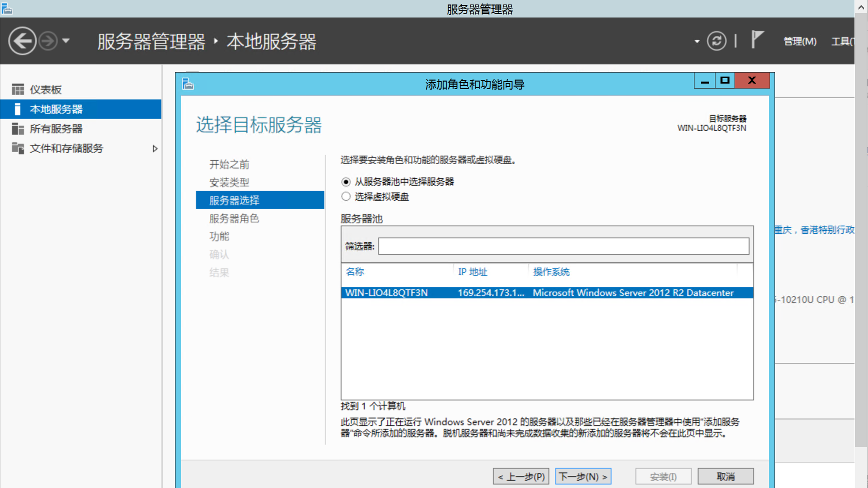
Task: Click the wizard title bar icon
Action: (x=188, y=84)
